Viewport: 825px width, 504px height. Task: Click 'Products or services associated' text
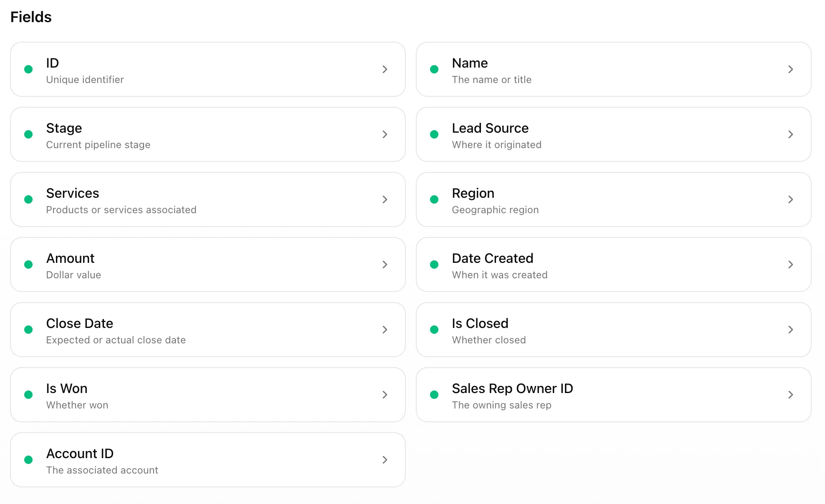point(121,210)
